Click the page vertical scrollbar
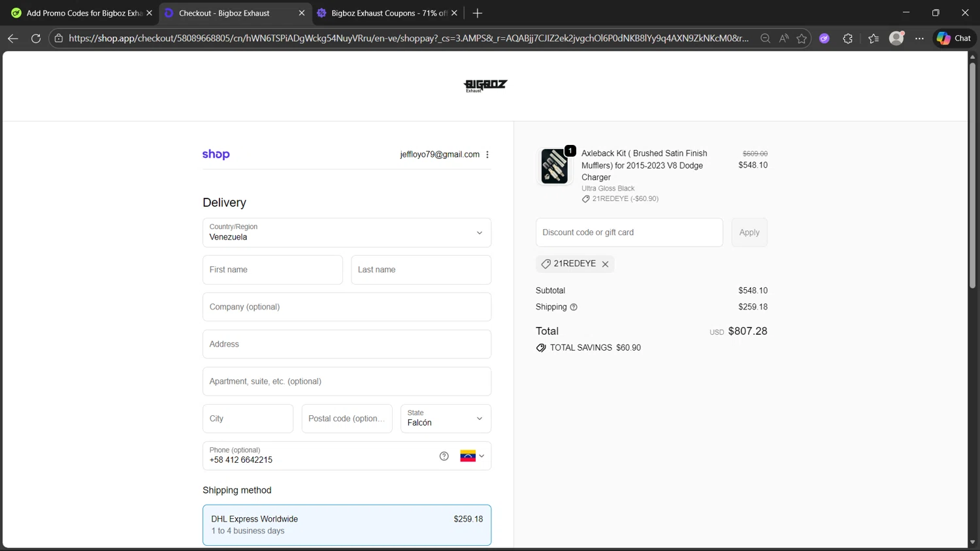 tap(972, 175)
